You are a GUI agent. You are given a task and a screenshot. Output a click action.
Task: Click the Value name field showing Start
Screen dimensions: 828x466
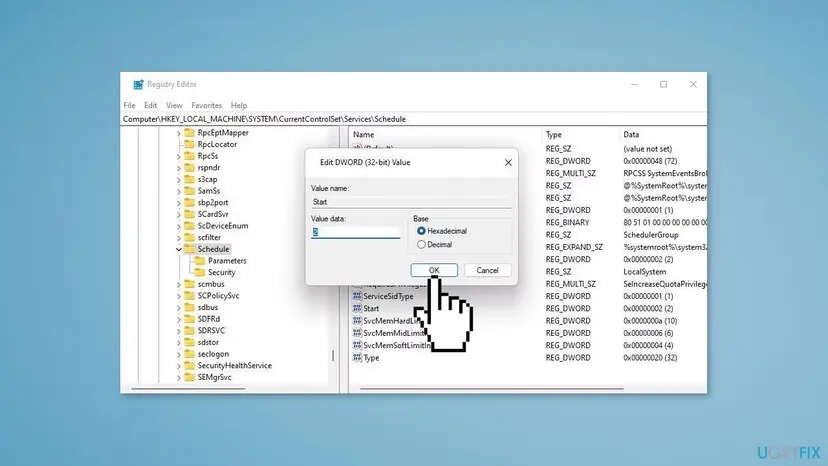click(411, 202)
